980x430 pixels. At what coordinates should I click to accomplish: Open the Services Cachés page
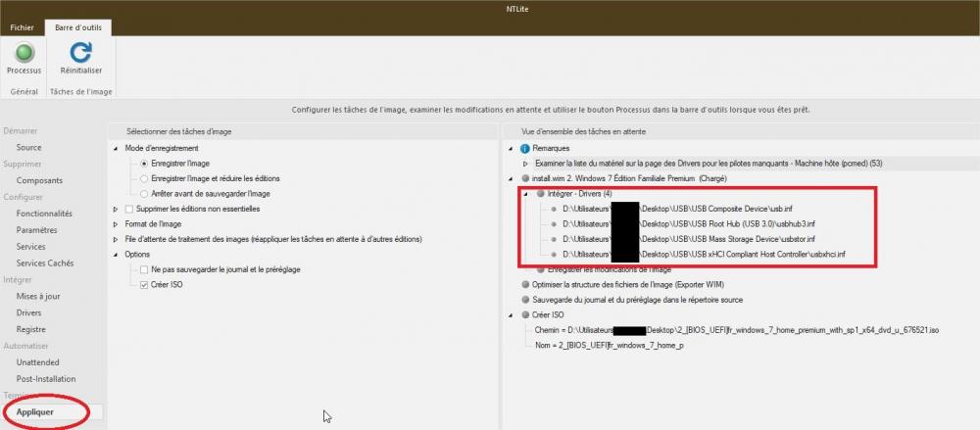click(45, 263)
